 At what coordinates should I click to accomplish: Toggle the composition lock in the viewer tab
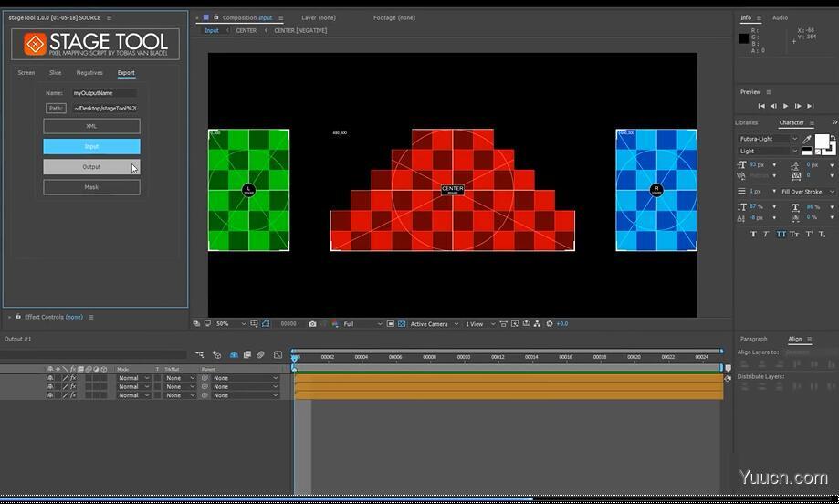coord(216,17)
